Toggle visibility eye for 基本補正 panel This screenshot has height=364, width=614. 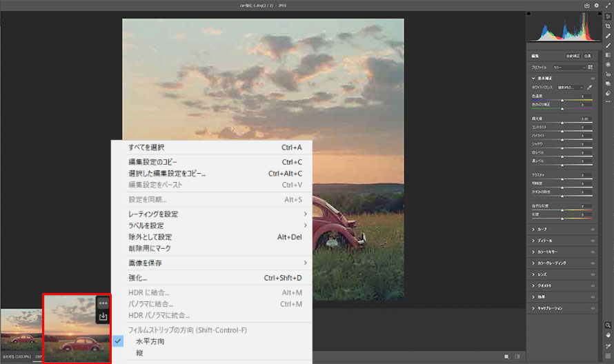(593, 79)
